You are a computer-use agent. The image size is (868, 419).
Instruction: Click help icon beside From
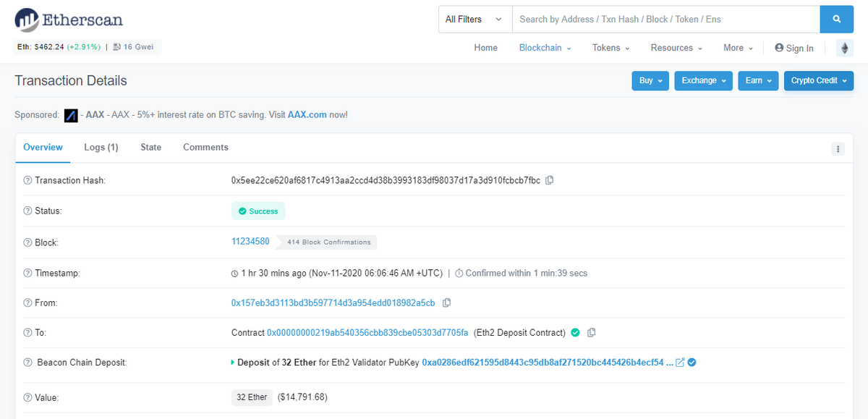pyautogui.click(x=27, y=303)
